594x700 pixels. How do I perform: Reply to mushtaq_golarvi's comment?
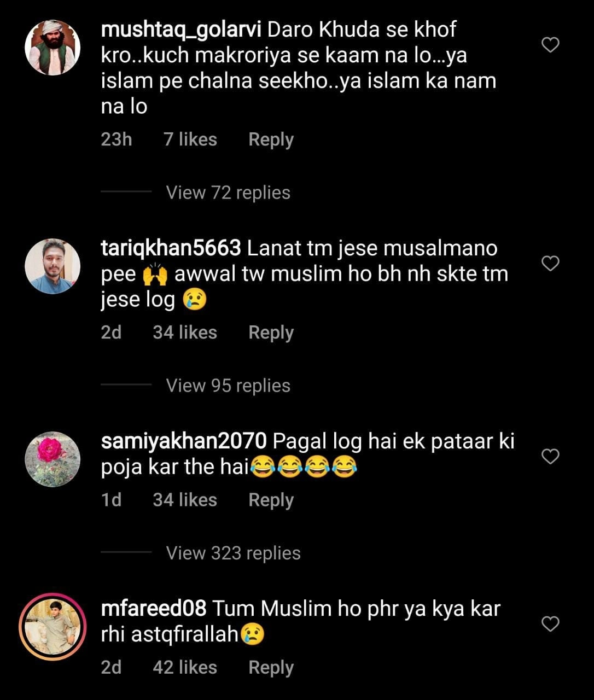tap(271, 139)
